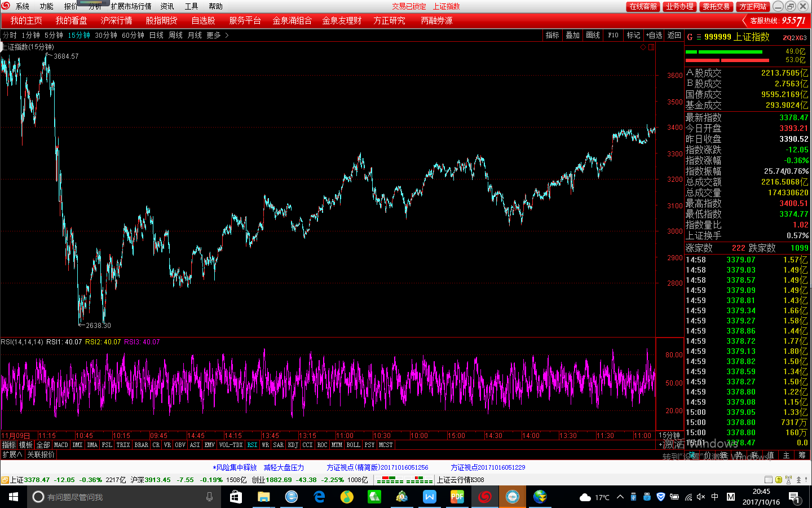Click the 业务办理 button

click(679, 6)
